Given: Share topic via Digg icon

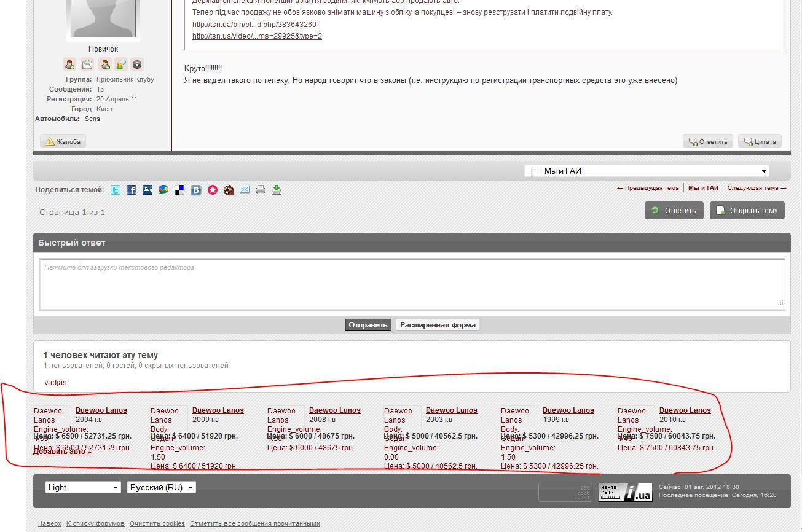Looking at the screenshot, I should click(147, 190).
